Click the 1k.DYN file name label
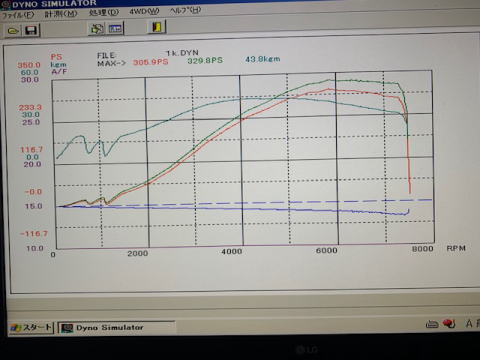 [x=182, y=53]
